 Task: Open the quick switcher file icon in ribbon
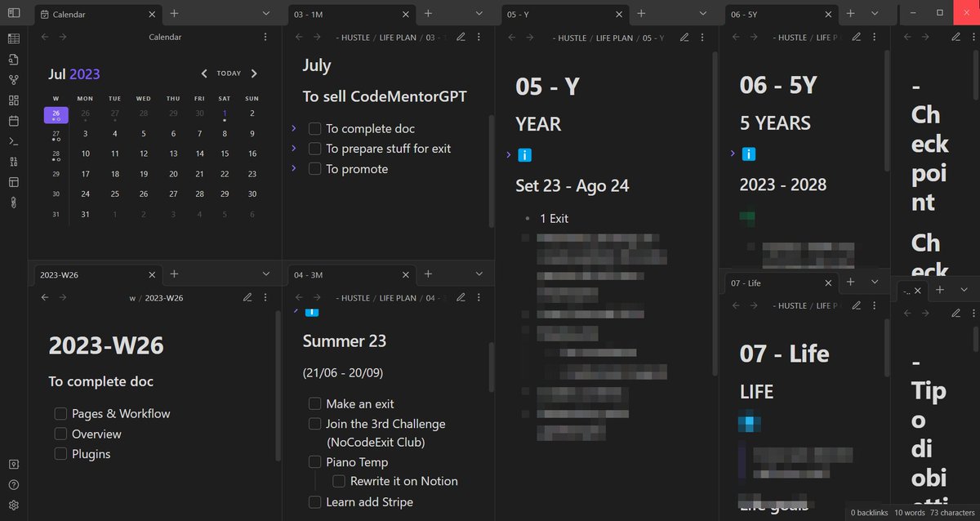[14, 59]
